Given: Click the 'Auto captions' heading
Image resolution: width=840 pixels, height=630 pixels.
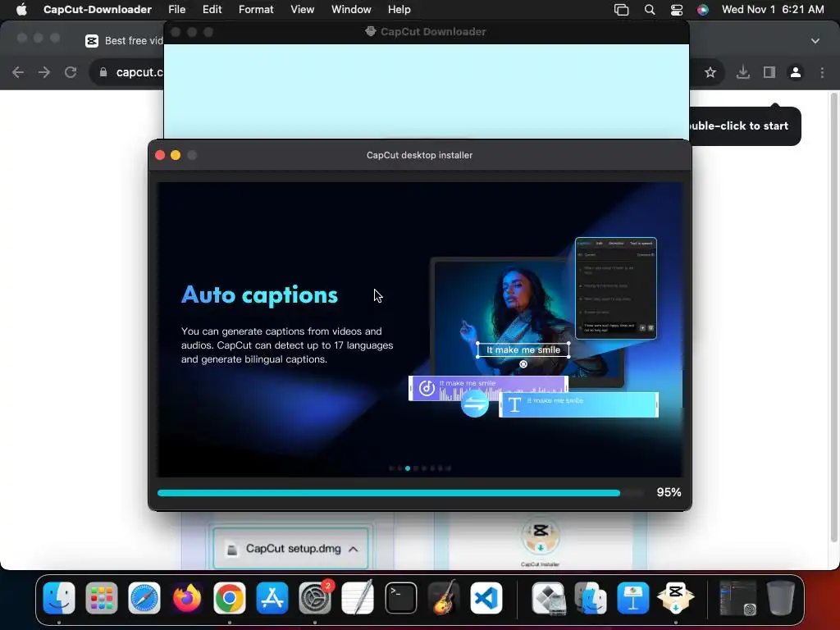Looking at the screenshot, I should tap(260, 295).
